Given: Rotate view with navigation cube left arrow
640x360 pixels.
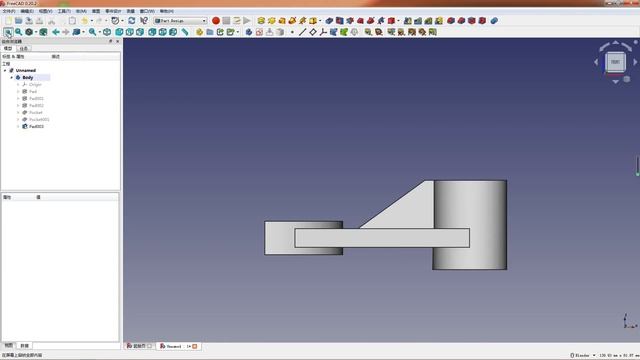Looking at the screenshot, I should click(x=596, y=62).
